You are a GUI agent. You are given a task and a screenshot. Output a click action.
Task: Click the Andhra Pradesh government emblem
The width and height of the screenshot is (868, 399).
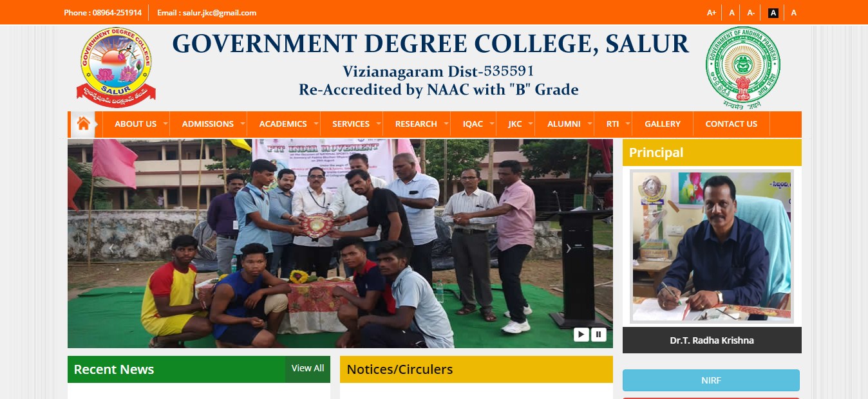743,68
